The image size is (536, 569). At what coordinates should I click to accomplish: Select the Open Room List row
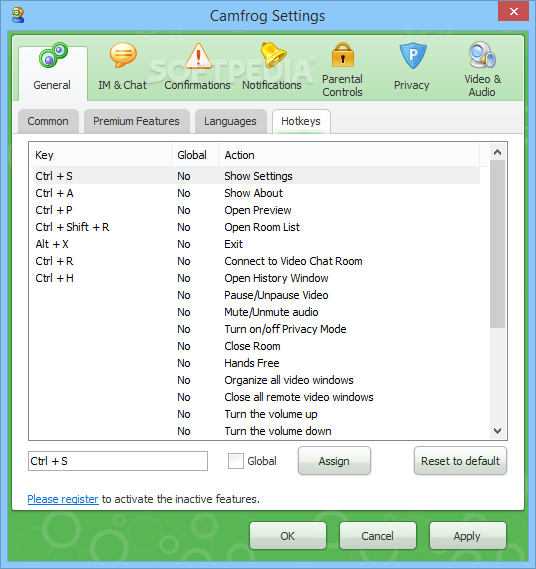tap(257, 227)
